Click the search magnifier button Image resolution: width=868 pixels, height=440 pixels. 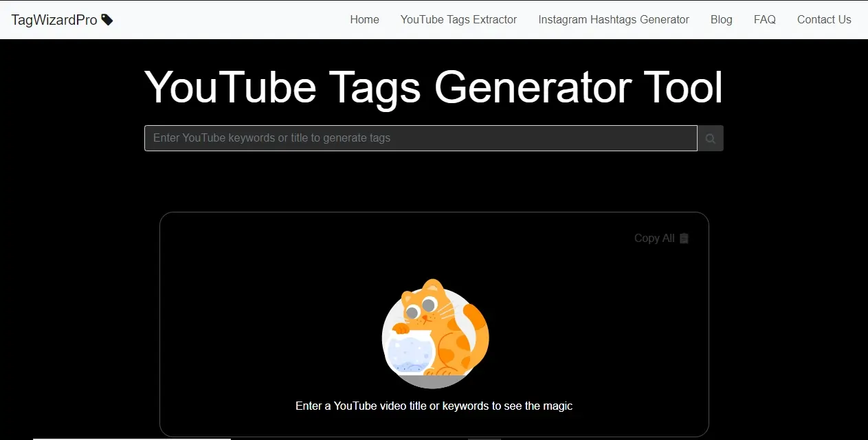(x=711, y=138)
